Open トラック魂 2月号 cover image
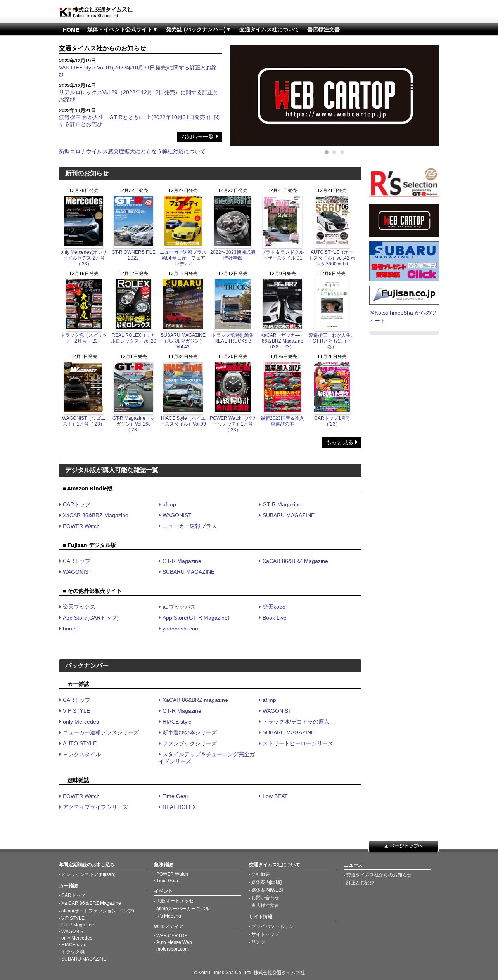498x980 pixels. click(x=84, y=304)
